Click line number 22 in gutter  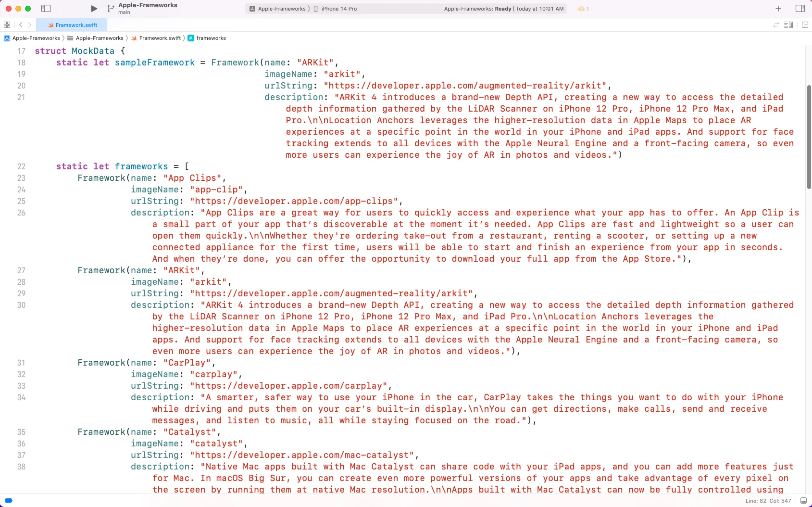pyautogui.click(x=21, y=166)
